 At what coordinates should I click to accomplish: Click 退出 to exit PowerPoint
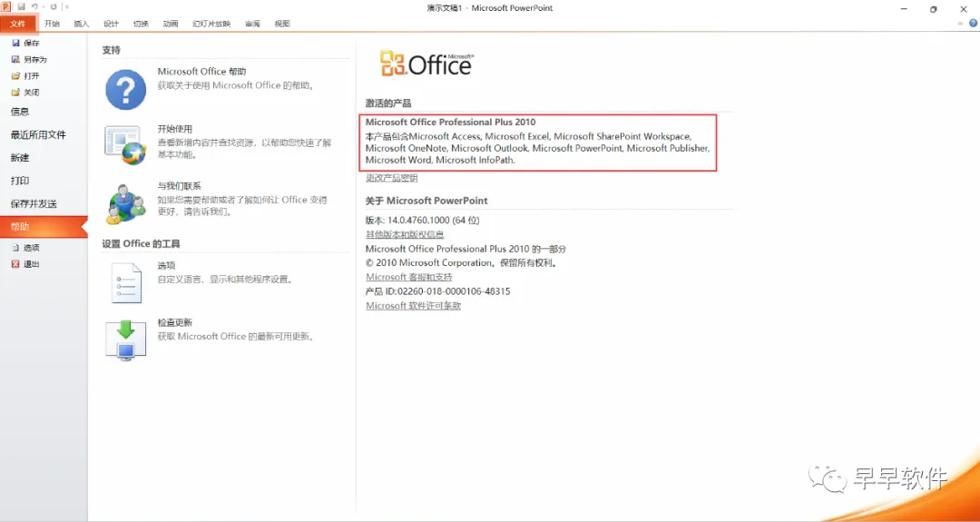pyautogui.click(x=25, y=264)
